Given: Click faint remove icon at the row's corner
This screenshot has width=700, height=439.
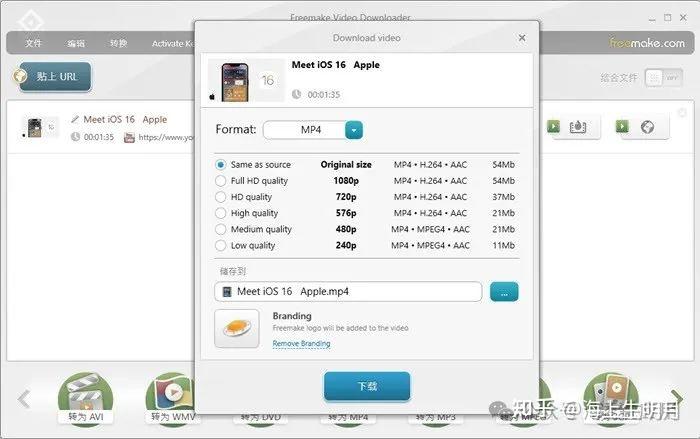Looking at the screenshot, I should pyautogui.click(x=682, y=113).
